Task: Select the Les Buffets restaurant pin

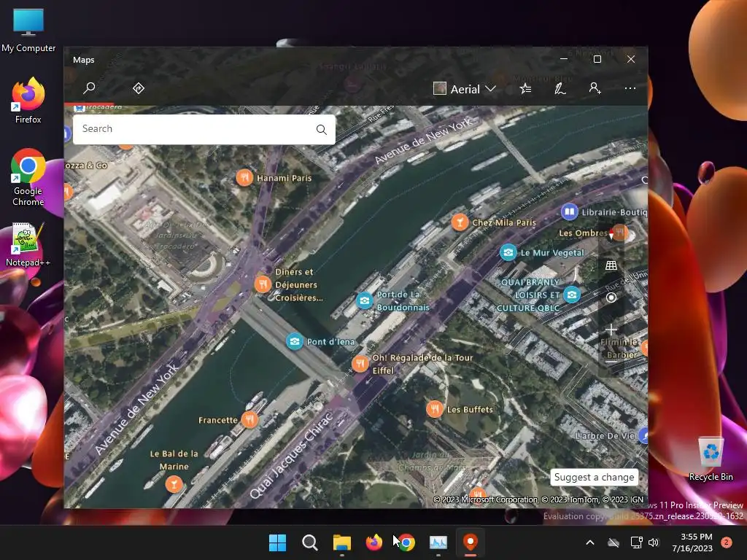Action: [435, 409]
